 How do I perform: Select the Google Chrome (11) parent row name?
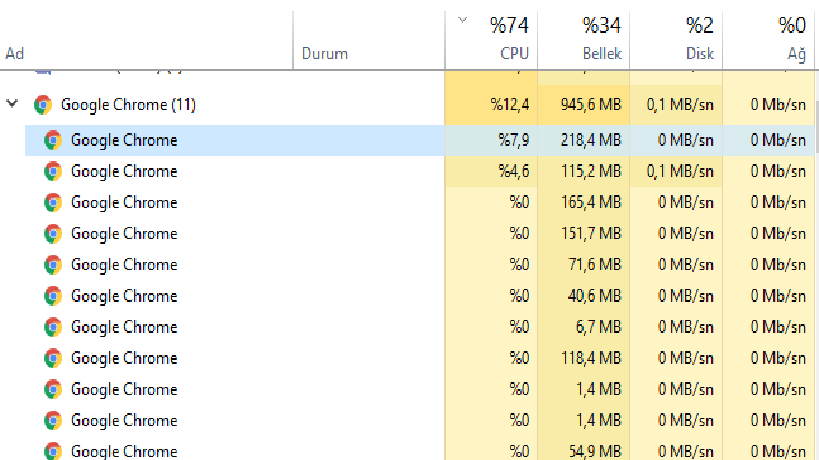point(128,105)
